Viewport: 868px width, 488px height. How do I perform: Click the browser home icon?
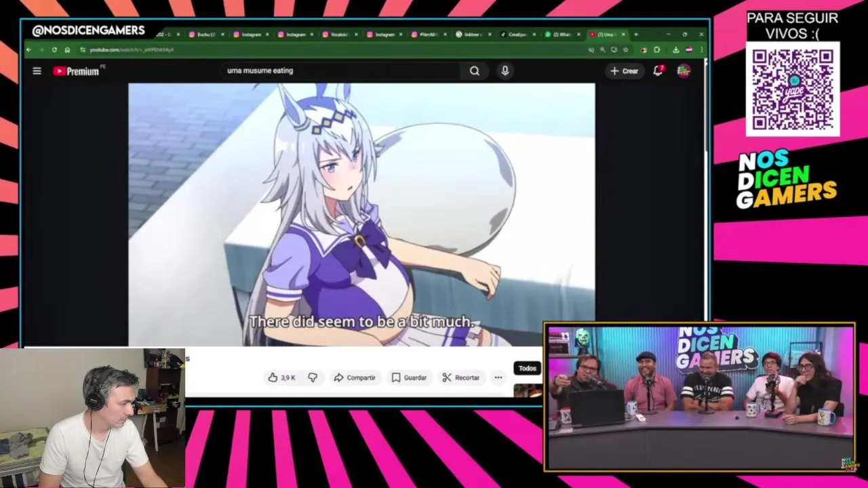pyautogui.click(x=66, y=49)
